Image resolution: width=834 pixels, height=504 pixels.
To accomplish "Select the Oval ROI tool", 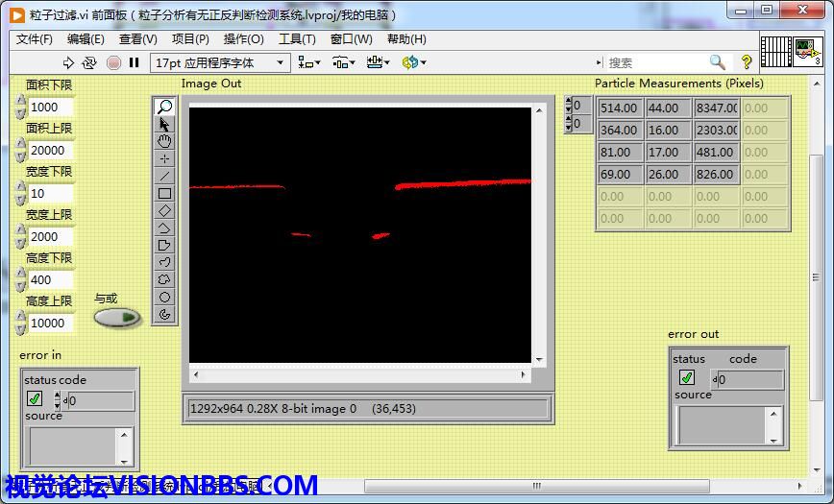I will click(164, 297).
